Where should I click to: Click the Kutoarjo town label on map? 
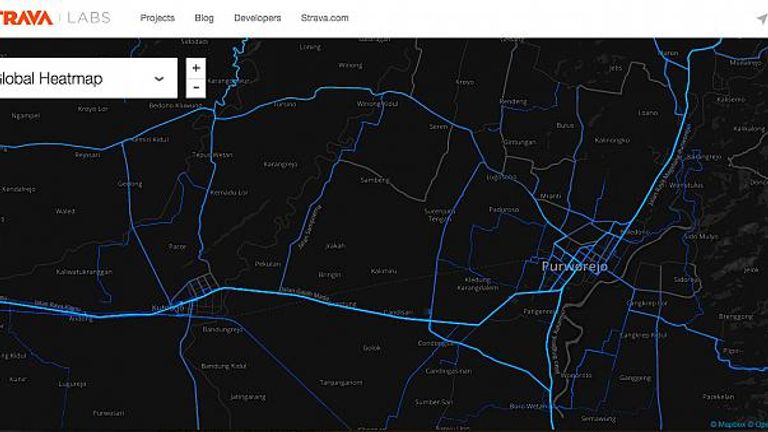point(170,307)
